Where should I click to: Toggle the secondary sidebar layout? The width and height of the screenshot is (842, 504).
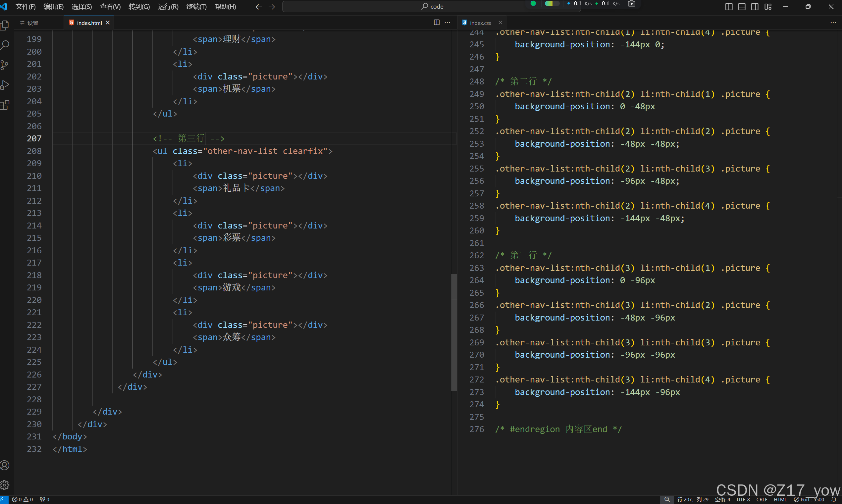coord(755,6)
